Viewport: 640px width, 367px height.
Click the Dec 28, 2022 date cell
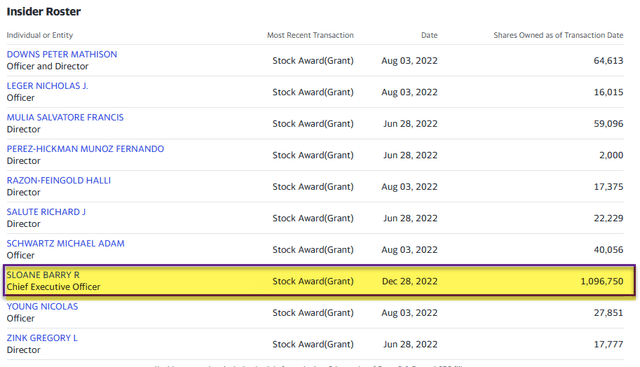click(409, 281)
